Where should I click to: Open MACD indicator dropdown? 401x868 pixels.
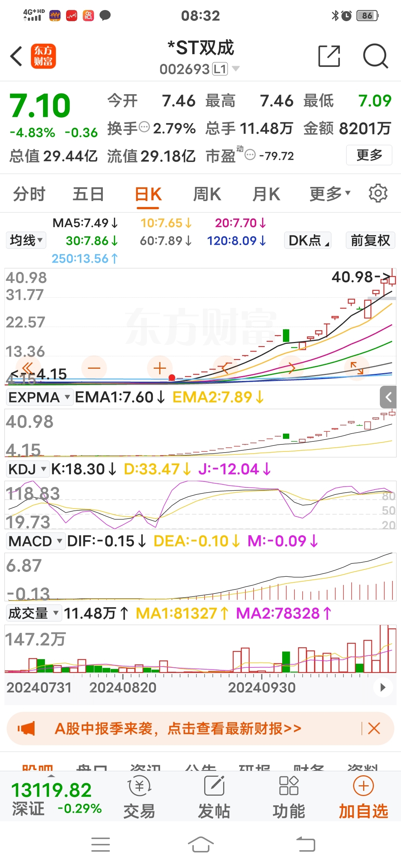click(36, 541)
